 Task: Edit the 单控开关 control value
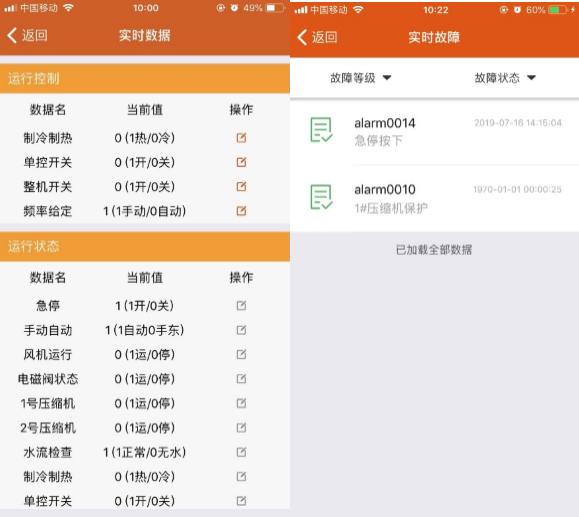[241, 162]
